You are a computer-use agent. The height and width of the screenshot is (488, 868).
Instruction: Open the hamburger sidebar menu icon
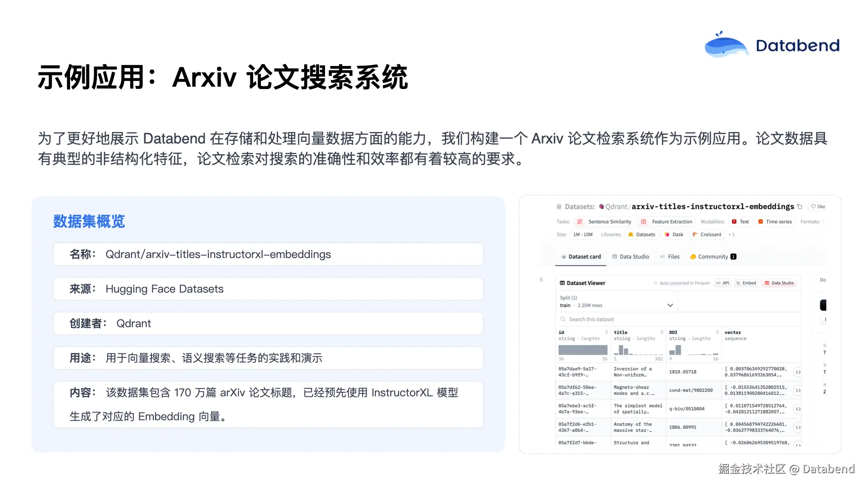click(541, 280)
